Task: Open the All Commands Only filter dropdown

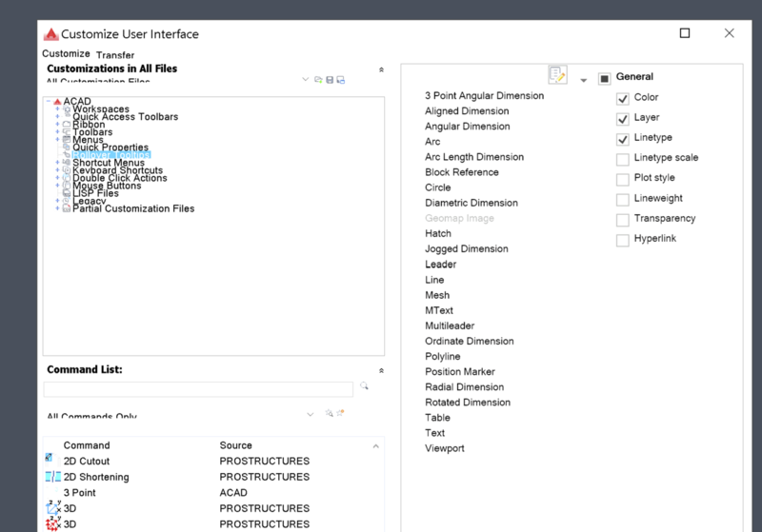Action: (x=311, y=415)
